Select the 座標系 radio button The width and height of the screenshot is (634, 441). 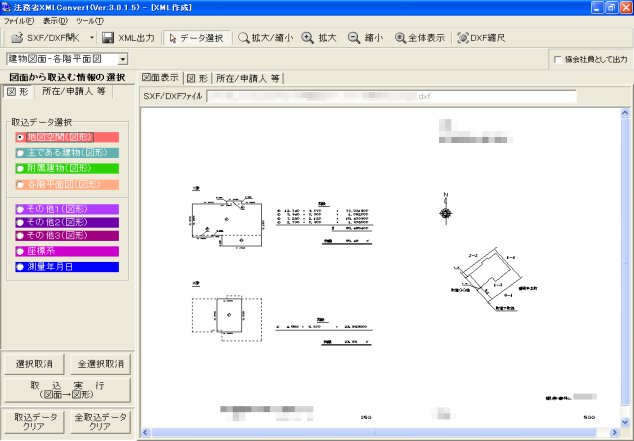point(20,251)
